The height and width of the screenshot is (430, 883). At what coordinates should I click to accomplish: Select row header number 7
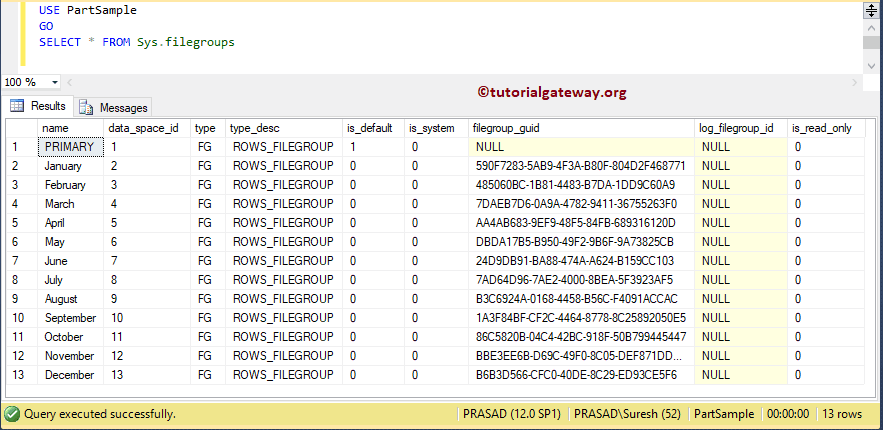pyautogui.click(x=21, y=261)
